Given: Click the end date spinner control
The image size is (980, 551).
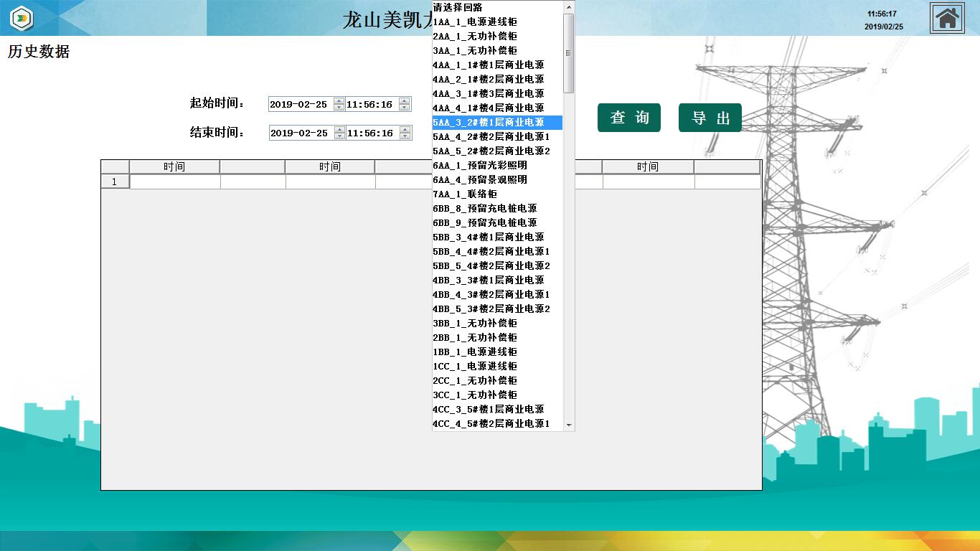Looking at the screenshot, I should pos(339,133).
